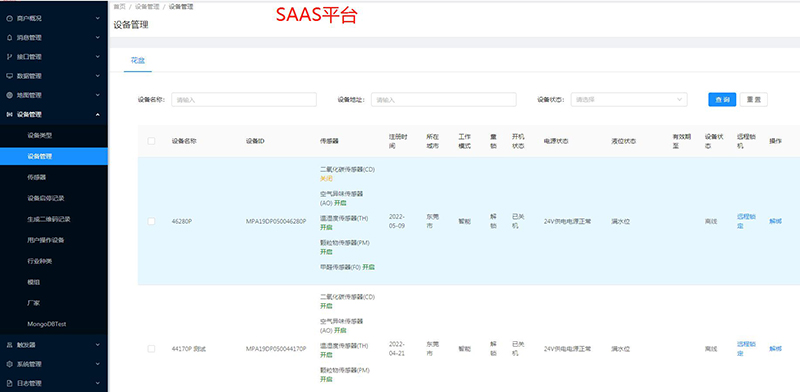Click the 重置 button

pyautogui.click(x=754, y=100)
